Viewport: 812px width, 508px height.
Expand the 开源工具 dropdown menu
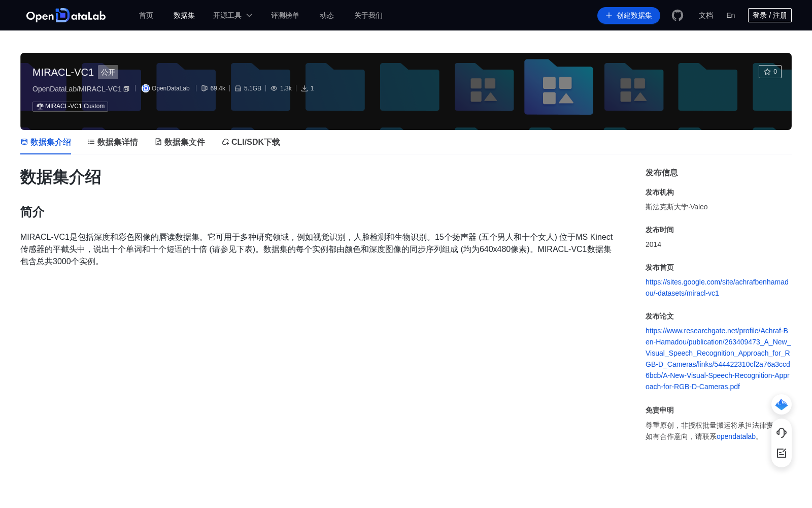tap(232, 15)
